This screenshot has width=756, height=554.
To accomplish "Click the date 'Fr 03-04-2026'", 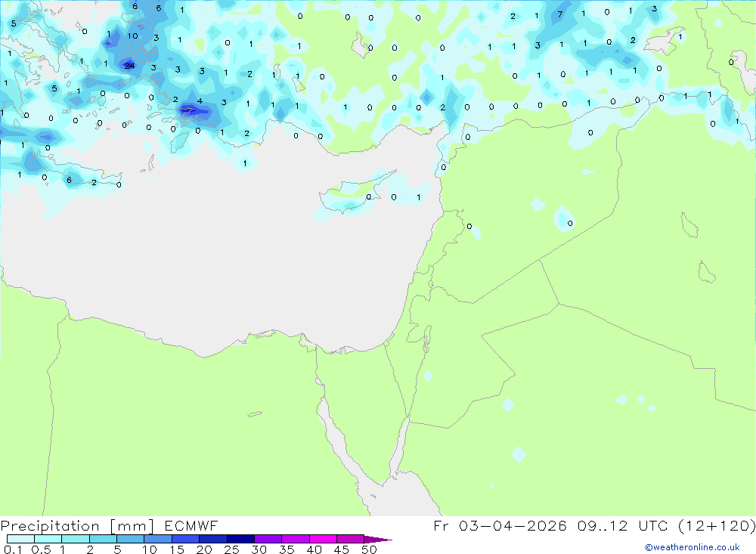I will pyautogui.click(x=500, y=526).
